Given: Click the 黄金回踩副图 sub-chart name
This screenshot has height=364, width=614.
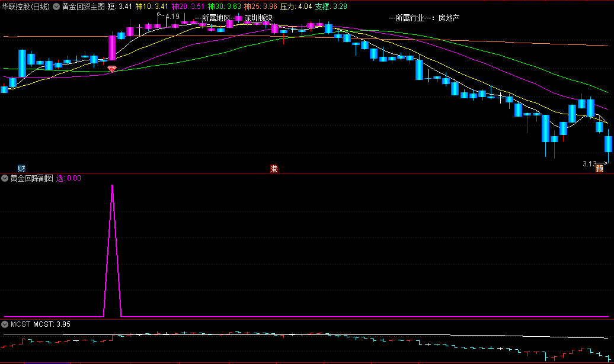Looking at the screenshot, I should tap(32, 178).
